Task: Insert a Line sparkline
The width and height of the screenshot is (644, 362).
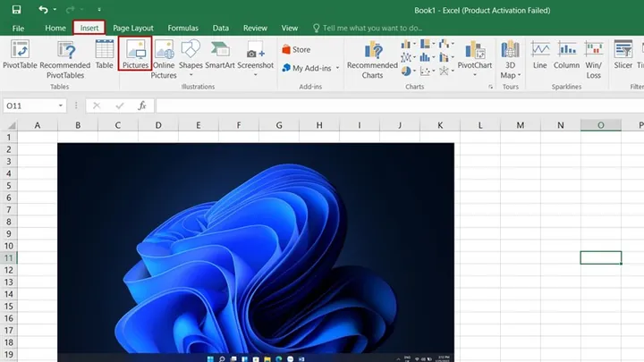Action: [539, 55]
